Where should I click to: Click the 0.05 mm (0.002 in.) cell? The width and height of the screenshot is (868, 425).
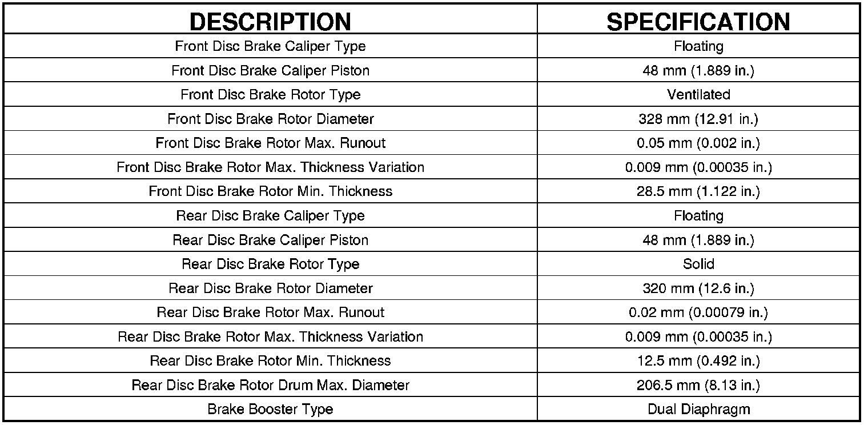point(698,143)
